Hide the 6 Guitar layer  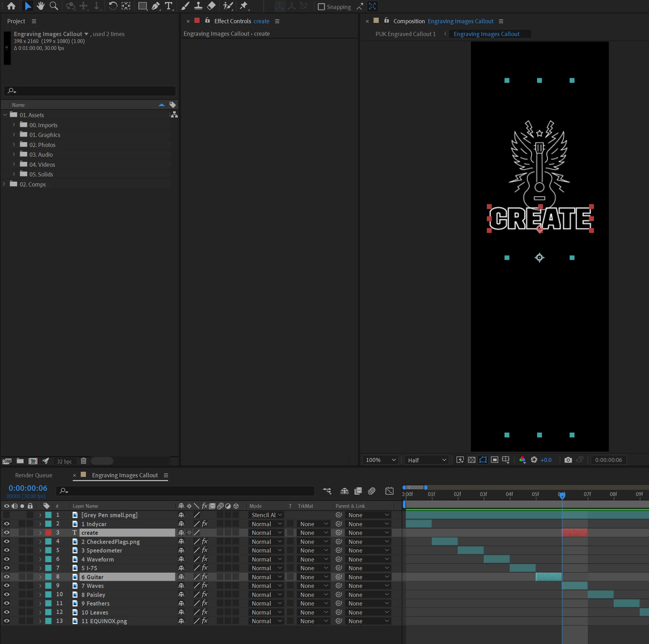[x=7, y=577]
